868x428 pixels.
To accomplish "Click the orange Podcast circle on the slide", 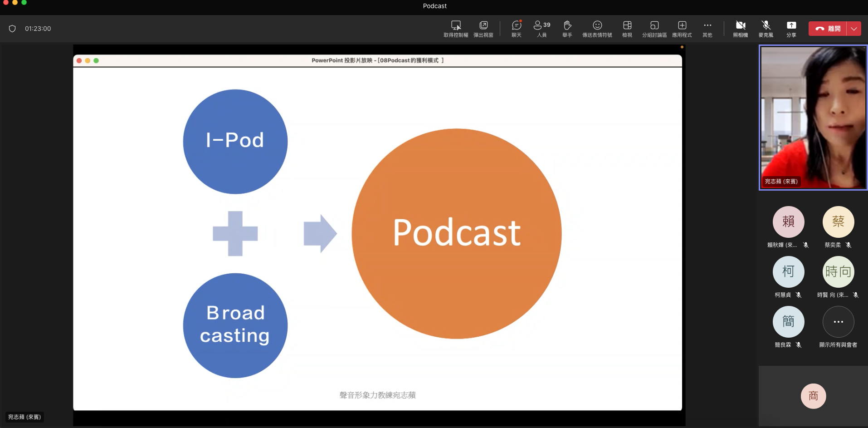I will 457,233.
